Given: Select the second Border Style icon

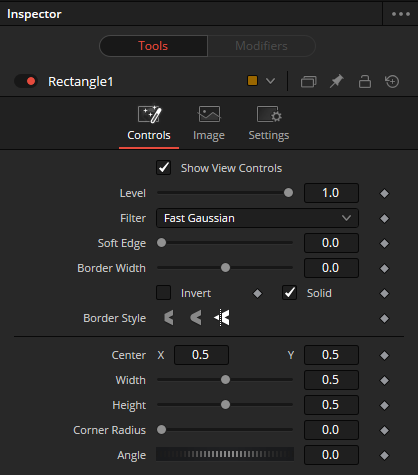Looking at the screenshot, I should point(196,318).
